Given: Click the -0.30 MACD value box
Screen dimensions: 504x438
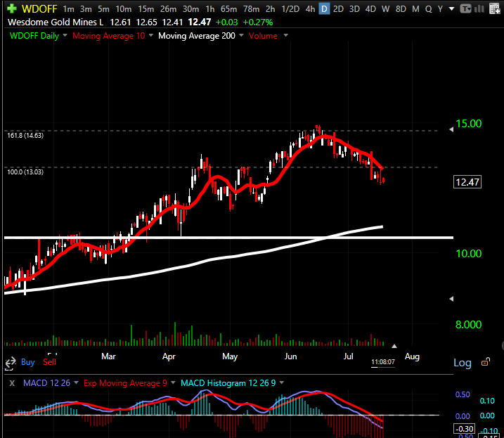Looking at the screenshot, I should click(464, 429).
